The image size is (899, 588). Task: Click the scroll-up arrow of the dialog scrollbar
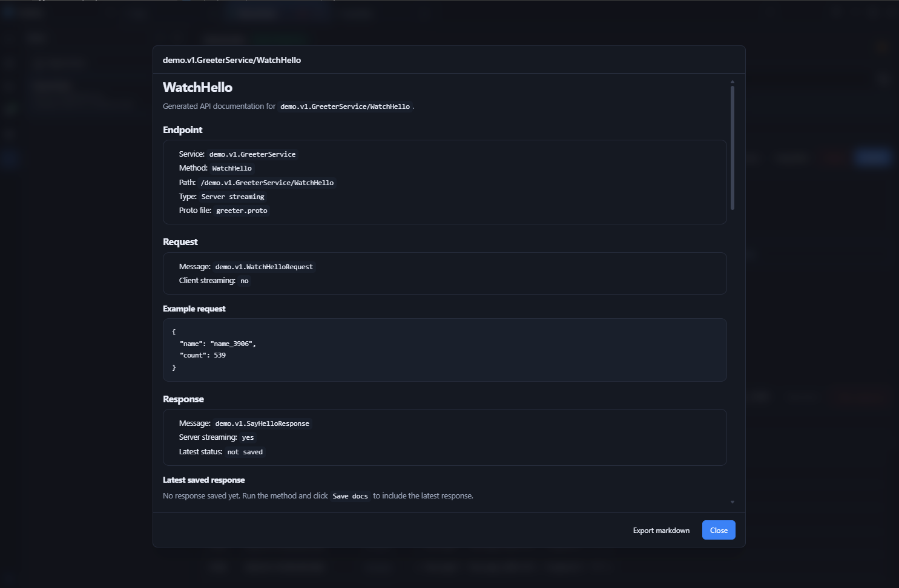point(733,81)
